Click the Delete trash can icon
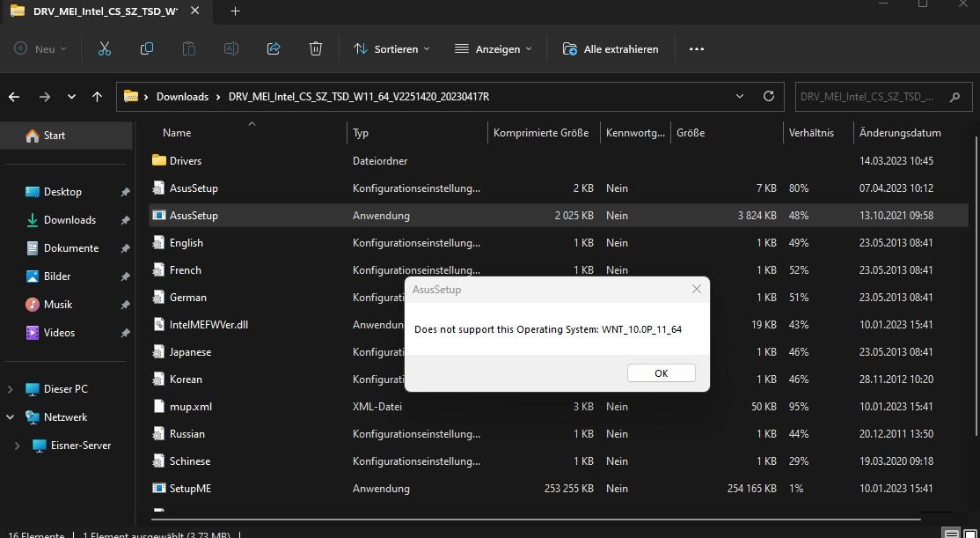Viewport: 980px width, 538px height. click(316, 48)
